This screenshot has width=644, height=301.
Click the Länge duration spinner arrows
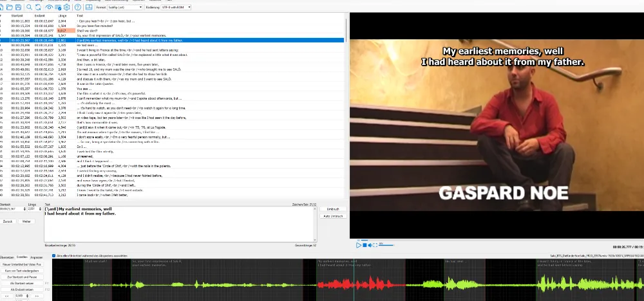(40, 209)
